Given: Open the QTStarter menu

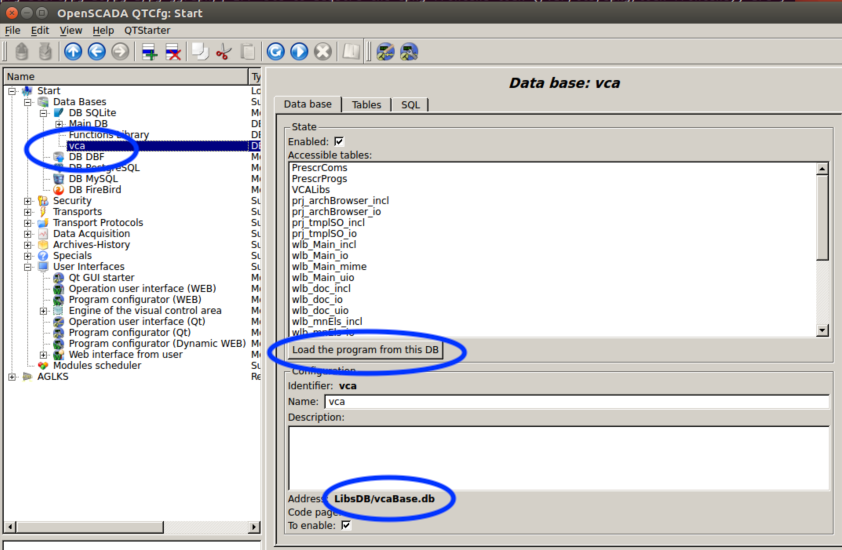Looking at the screenshot, I should [147, 30].
